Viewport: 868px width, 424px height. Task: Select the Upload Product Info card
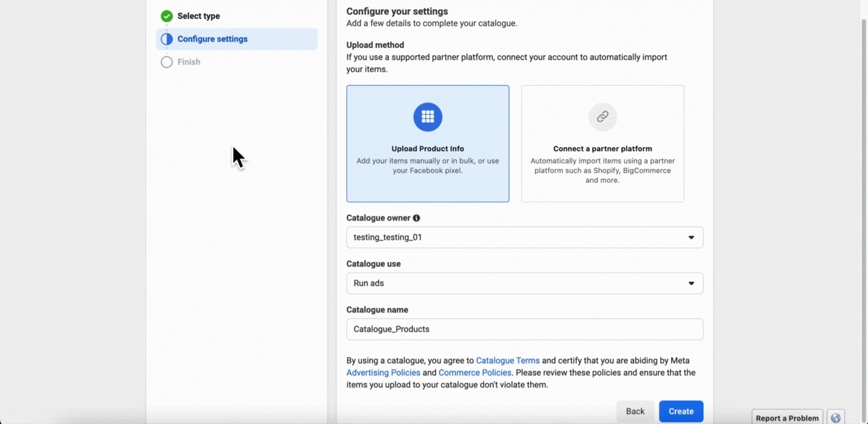[x=428, y=144]
